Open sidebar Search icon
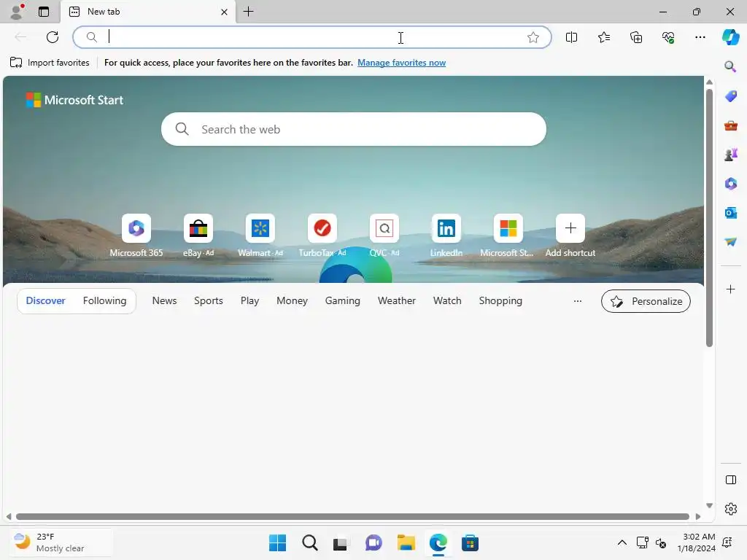Viewport: 747px width, 560px height. pos(730,66)
